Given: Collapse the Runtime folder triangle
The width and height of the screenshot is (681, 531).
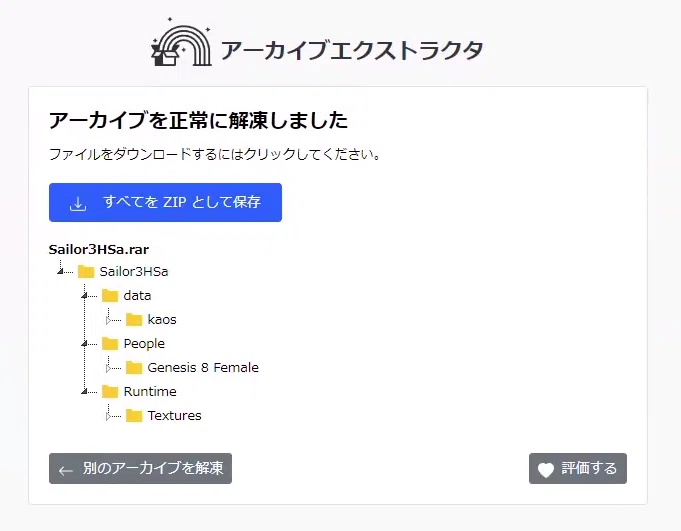Looking at the screenshot, I should [x=84, y=391].
